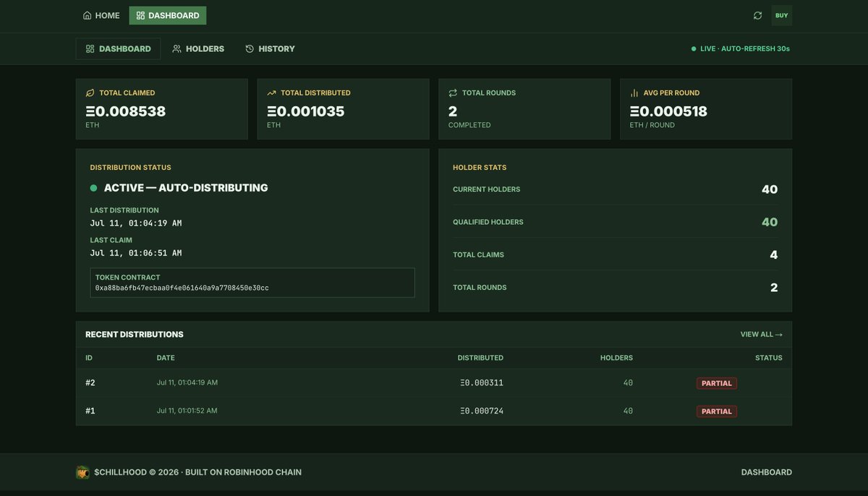Screen dimensions: 868x496
Task: Click the bar chart icon on Avg Per Round
Action: [634, 93]
